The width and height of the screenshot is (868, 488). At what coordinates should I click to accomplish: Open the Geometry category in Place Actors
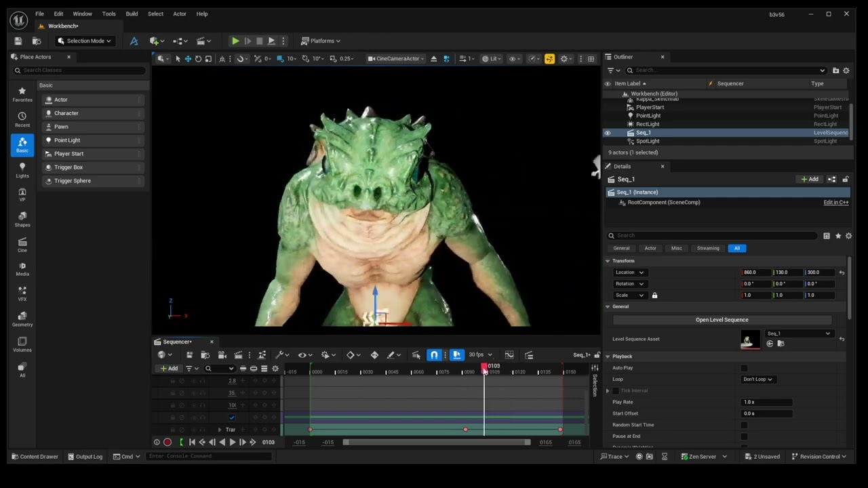pos(22,319)
